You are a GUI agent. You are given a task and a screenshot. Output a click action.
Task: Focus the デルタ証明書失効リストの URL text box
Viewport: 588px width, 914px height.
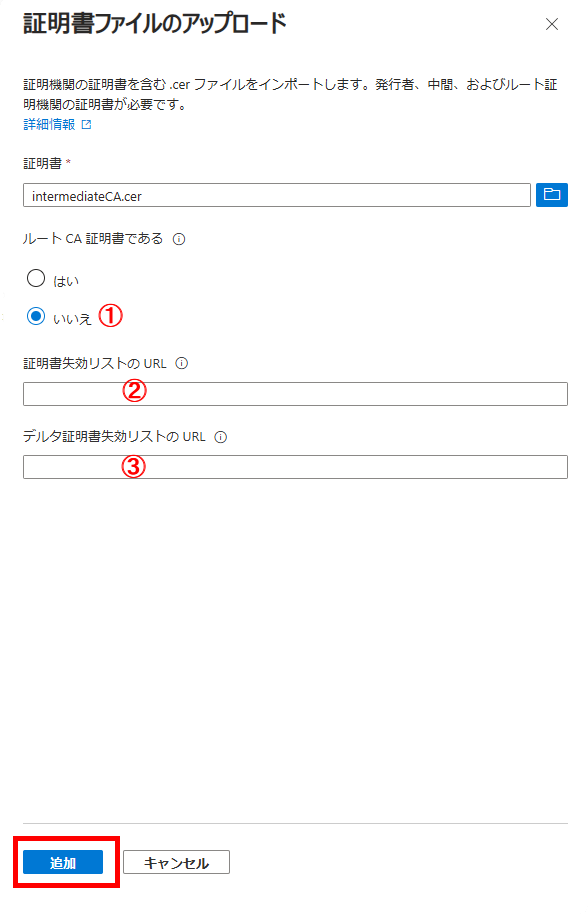tap(295, 467)
